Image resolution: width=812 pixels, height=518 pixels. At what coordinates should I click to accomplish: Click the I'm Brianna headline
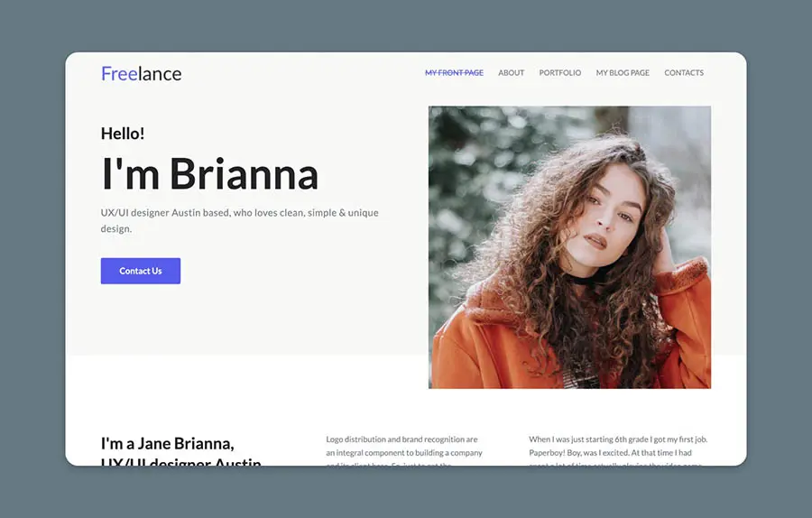pos(209,173)
